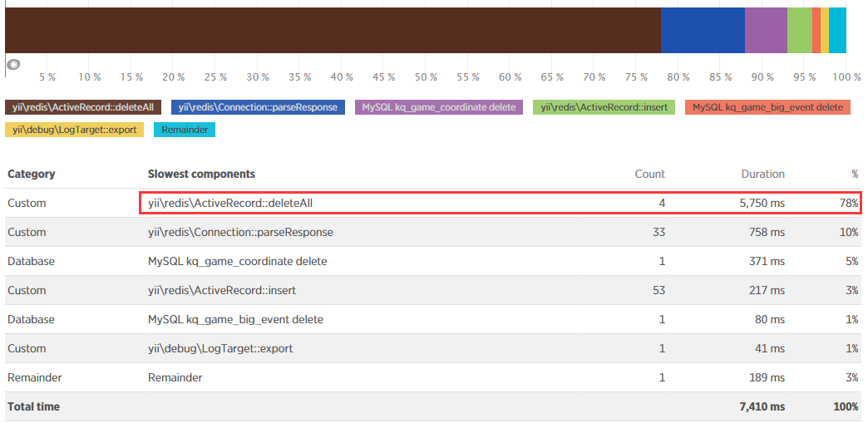Image resolution: width=868 pixels, height=428 pixels.
Task: Click the purple kq_game_coordinate segment of the bar
Action: pyautogui.click(x=766, y=31)
